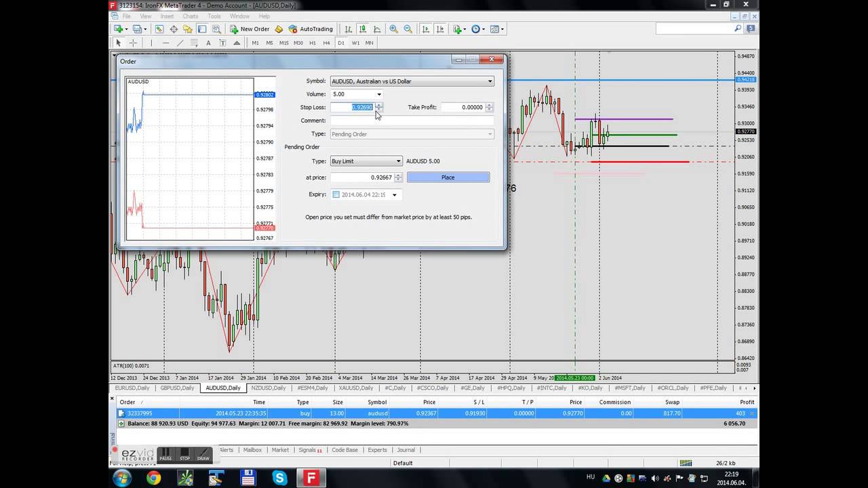This screenshot has width=868, height=488.
Task: Open the Templates dropdown icon
Action: (x=496, y=29)
